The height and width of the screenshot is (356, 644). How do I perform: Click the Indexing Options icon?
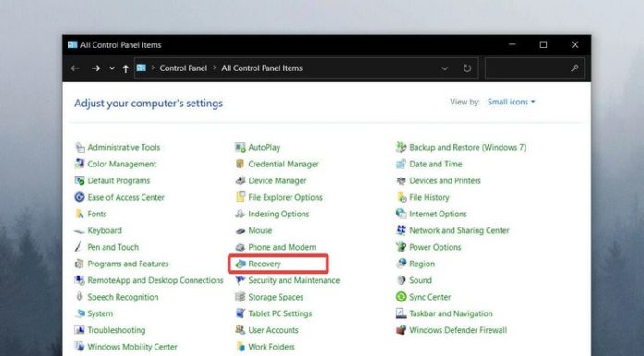coord(240,214)
